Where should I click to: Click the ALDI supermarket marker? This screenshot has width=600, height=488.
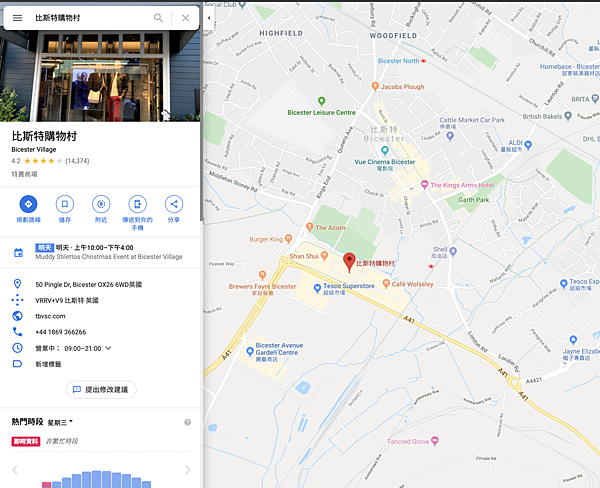point(528,145)
